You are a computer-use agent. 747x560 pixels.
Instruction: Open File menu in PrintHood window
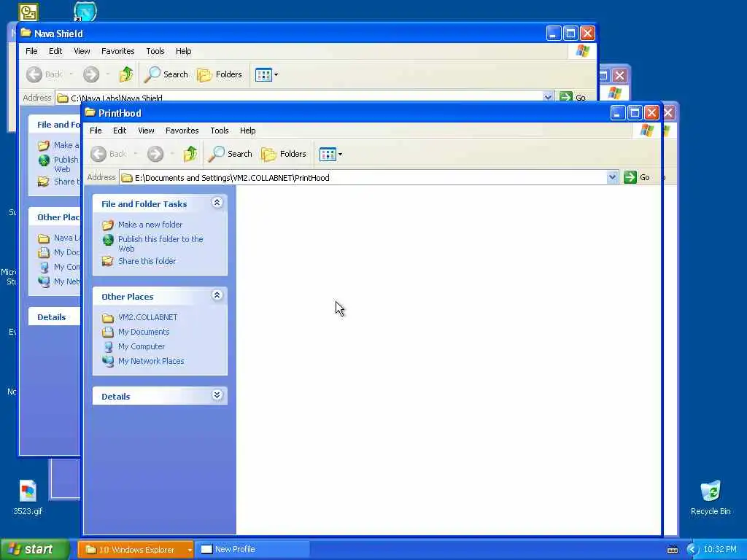coord(96,131)
